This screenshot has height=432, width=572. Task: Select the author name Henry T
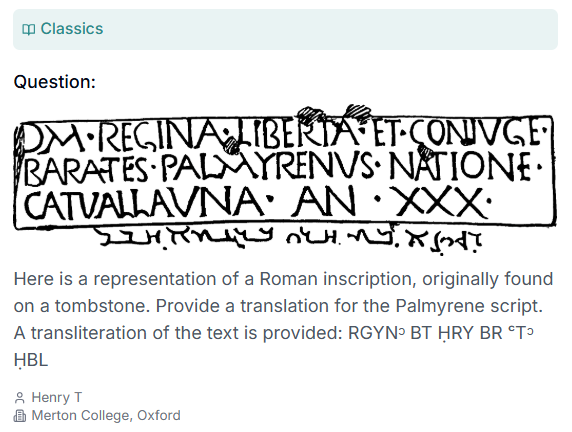coord(57,397)
